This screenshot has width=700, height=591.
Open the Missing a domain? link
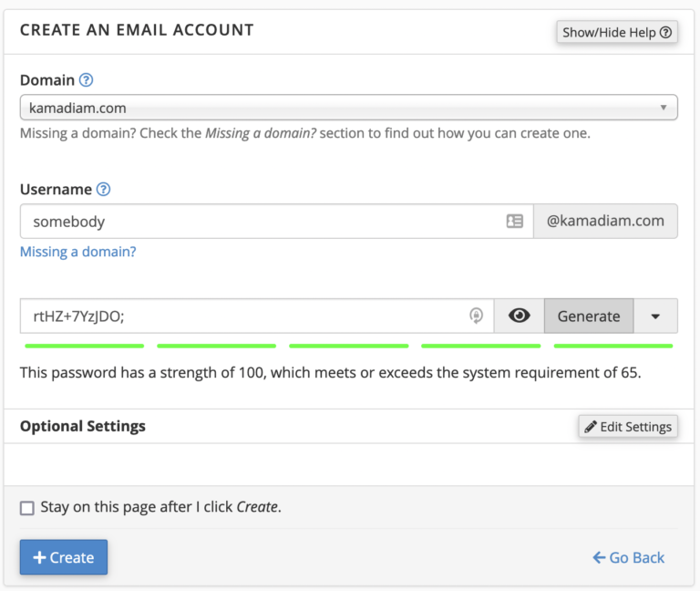click(x=77, y=252)
